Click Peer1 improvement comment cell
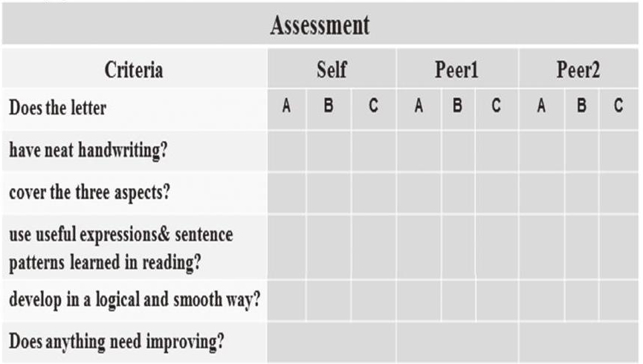 point(457,342)
